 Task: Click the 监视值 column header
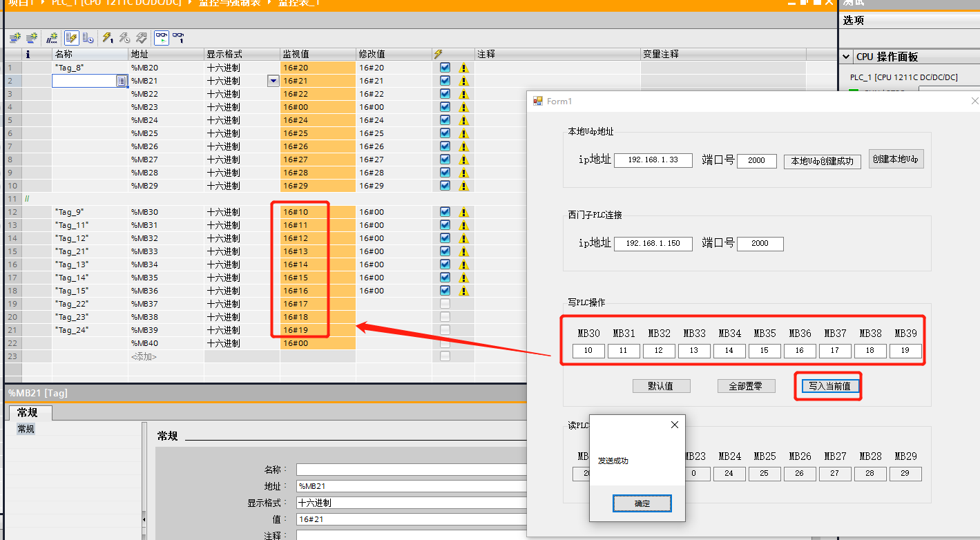pyautogui.click(x=318, y=54)
